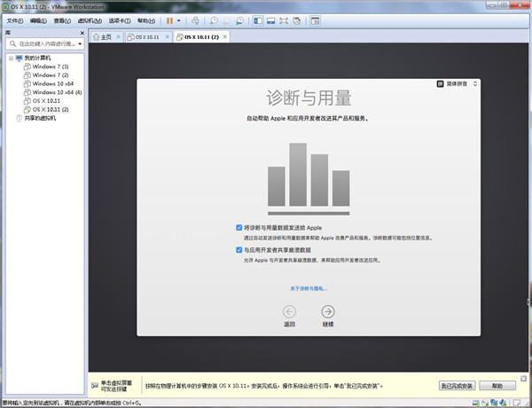
Task: Click the orange pause/suspend VM button
Action: pyautogui.click(x=169, y=21)
